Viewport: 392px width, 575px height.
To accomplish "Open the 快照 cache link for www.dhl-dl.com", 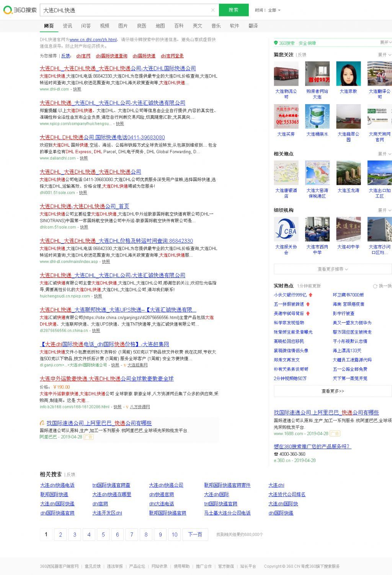I will point(77,89).
